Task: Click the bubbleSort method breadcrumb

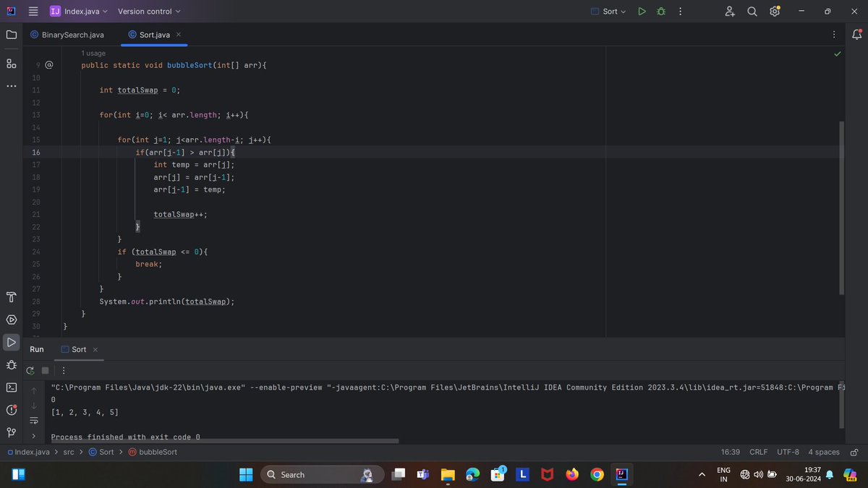Action: (x=153, y=452)
